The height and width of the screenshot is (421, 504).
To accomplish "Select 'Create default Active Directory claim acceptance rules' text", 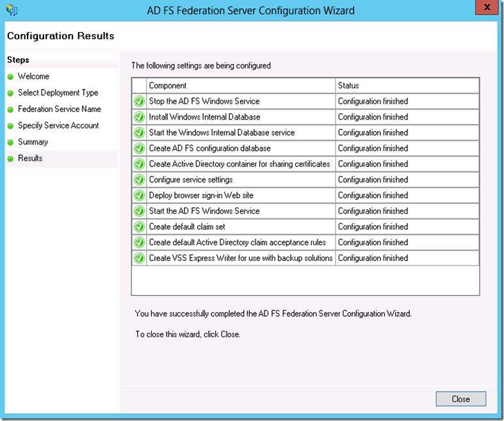I will 237,242.
